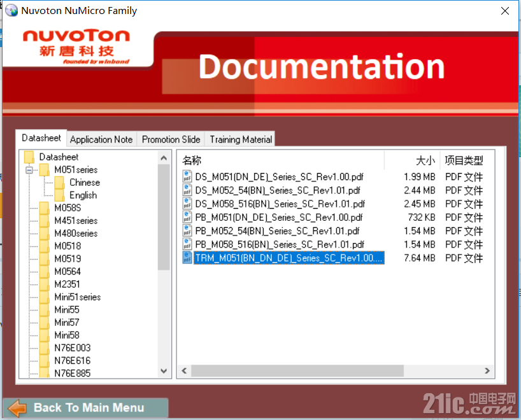Image resolution: width=521 pixels, height=420 pixels.
Task: Select the Chinese folder icon
Action: coord(59,182)
